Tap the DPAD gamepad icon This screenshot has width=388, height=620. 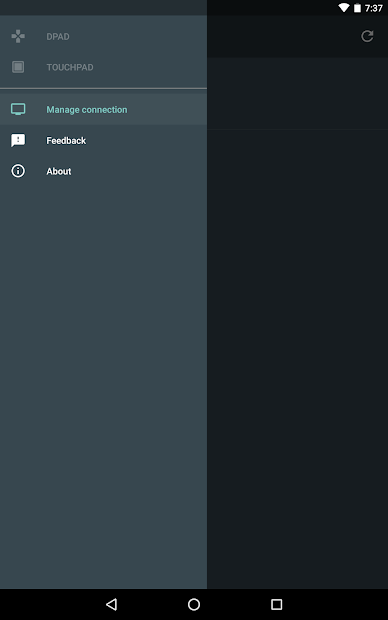tap(18, 36)
